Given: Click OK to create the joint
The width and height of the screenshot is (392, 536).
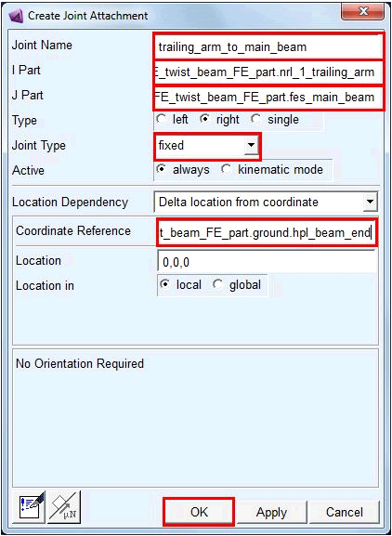Looking at the screenshot, I should [199, 512].
